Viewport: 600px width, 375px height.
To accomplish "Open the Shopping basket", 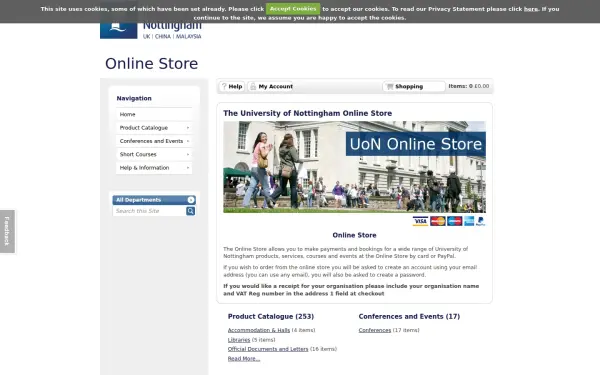I will [414, 86].
